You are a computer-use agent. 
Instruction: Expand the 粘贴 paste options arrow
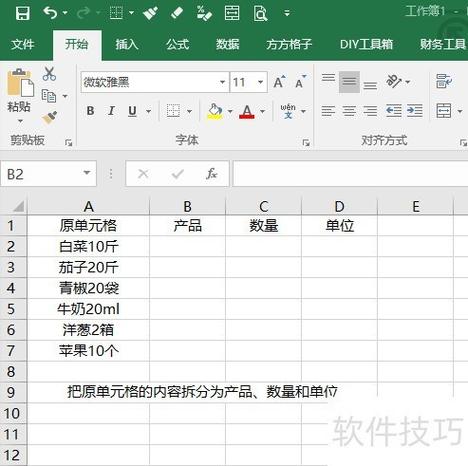pos(20,120)
